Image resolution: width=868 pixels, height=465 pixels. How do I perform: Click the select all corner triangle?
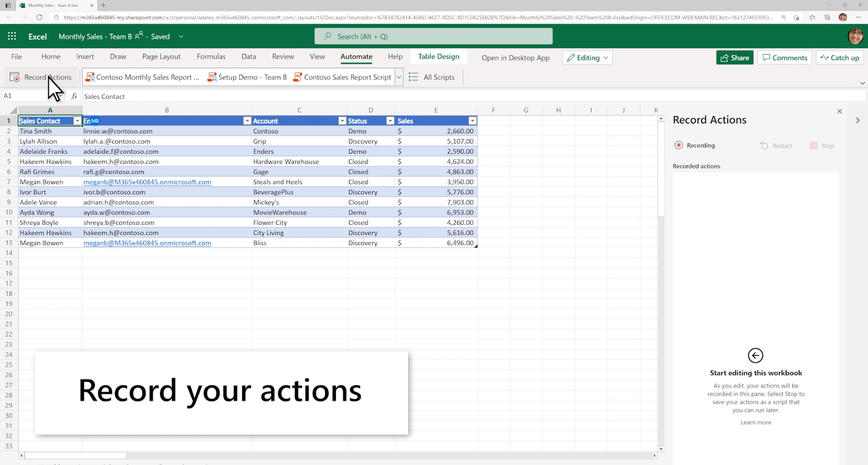tap(13, 110)
